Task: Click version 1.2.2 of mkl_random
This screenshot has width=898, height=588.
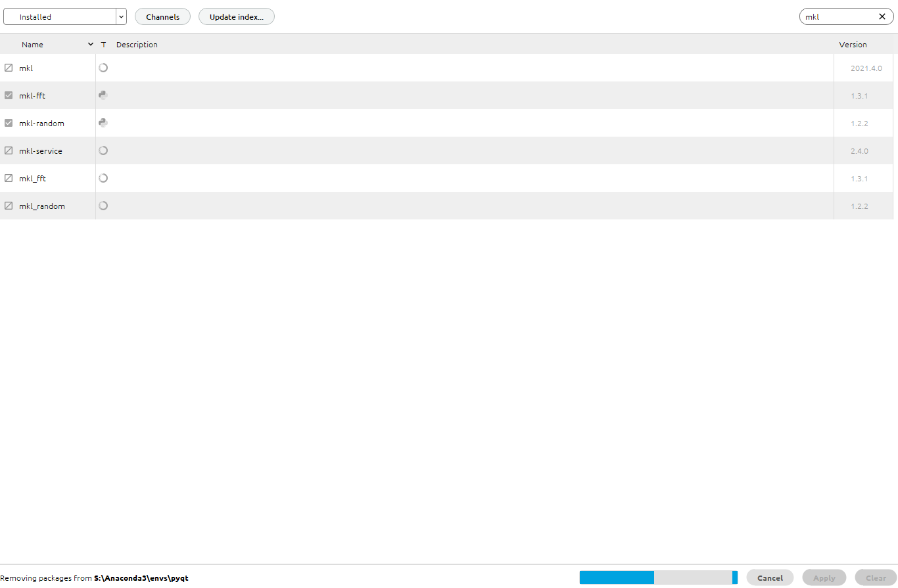Action: tap(859, 206)
